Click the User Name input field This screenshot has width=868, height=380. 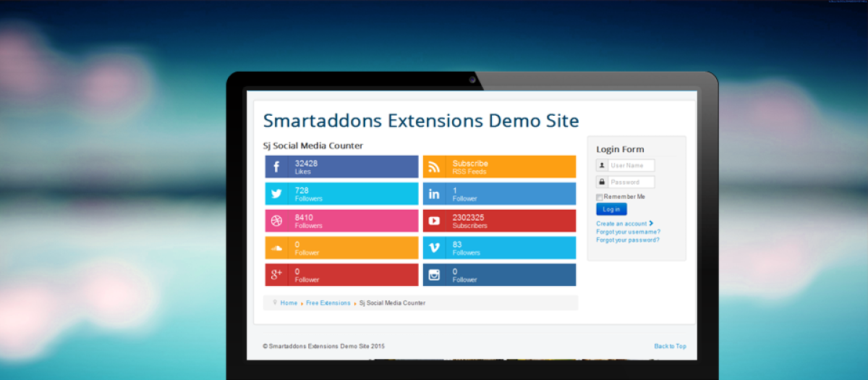click(x=631, y=166)
